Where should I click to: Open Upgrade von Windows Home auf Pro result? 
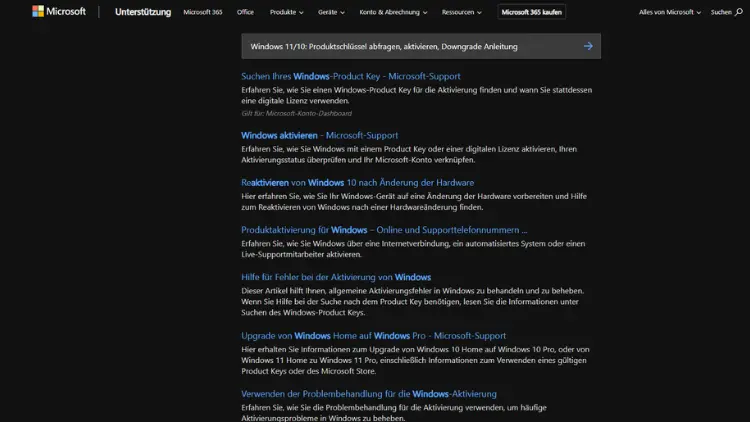[373, 336]
